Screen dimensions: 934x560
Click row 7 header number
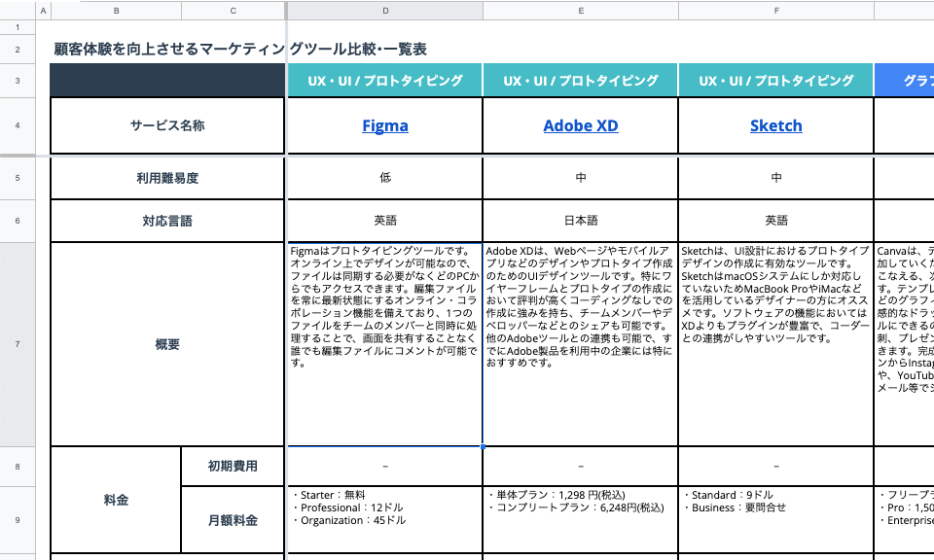point(18,344)
